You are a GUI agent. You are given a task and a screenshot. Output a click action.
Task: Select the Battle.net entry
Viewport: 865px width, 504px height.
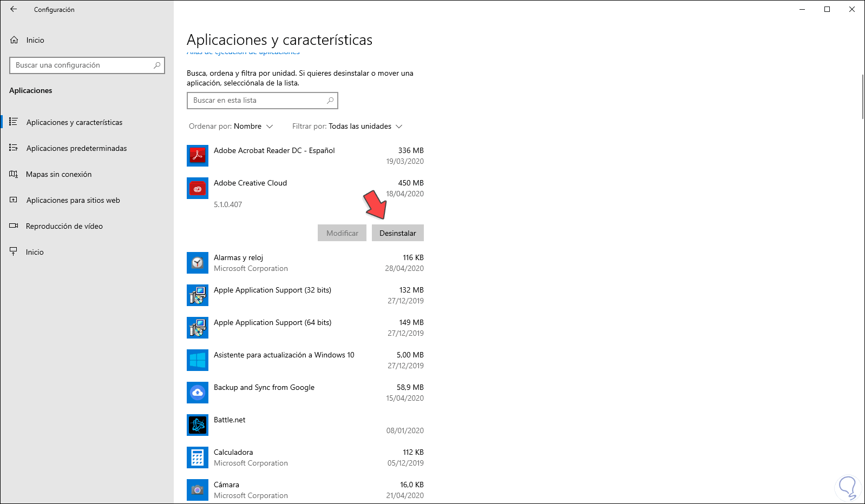pos(305,425)
